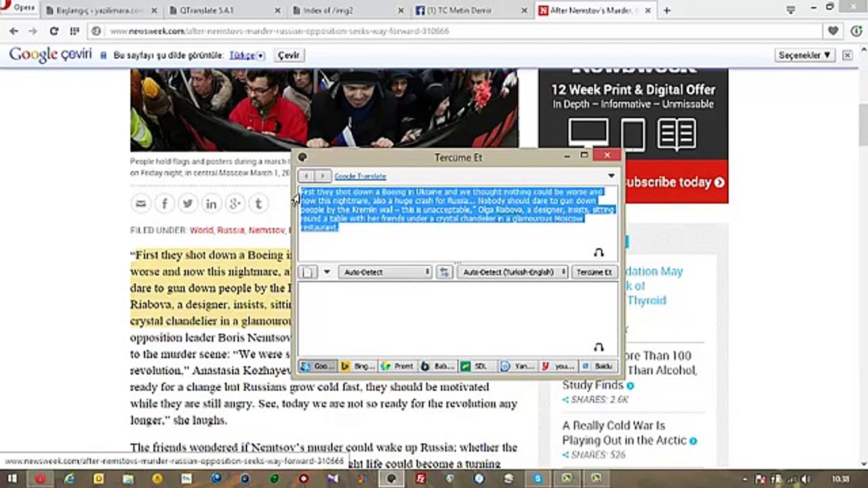Open the source language Auto-Detect dropdown

385,272
